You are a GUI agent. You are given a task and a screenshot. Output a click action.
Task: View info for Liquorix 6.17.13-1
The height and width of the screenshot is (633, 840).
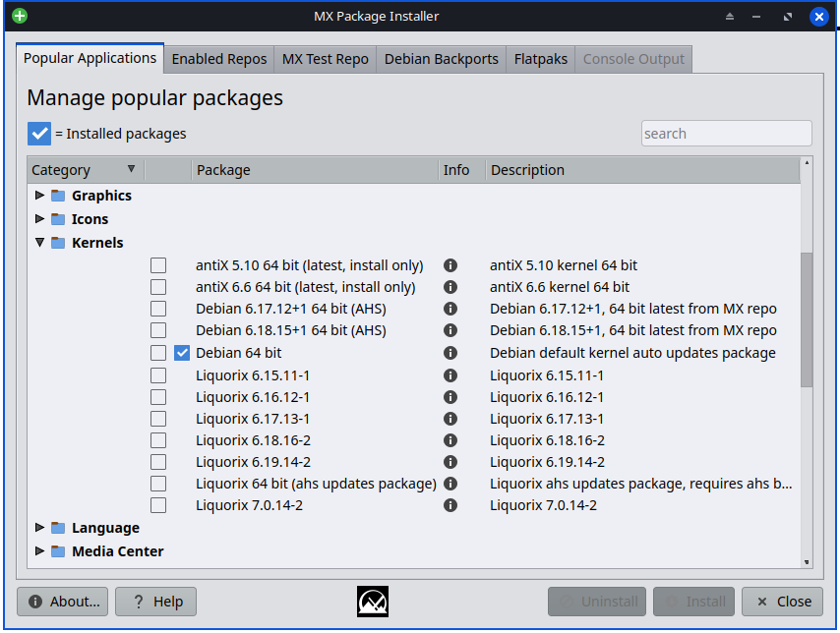450,419
